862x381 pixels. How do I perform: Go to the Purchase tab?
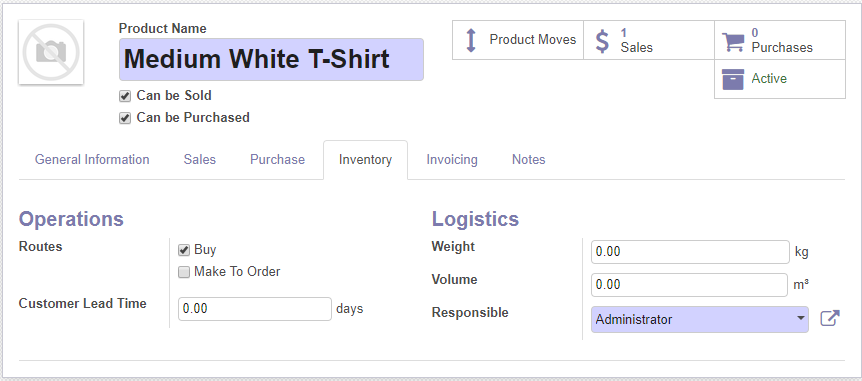point(277,159)
